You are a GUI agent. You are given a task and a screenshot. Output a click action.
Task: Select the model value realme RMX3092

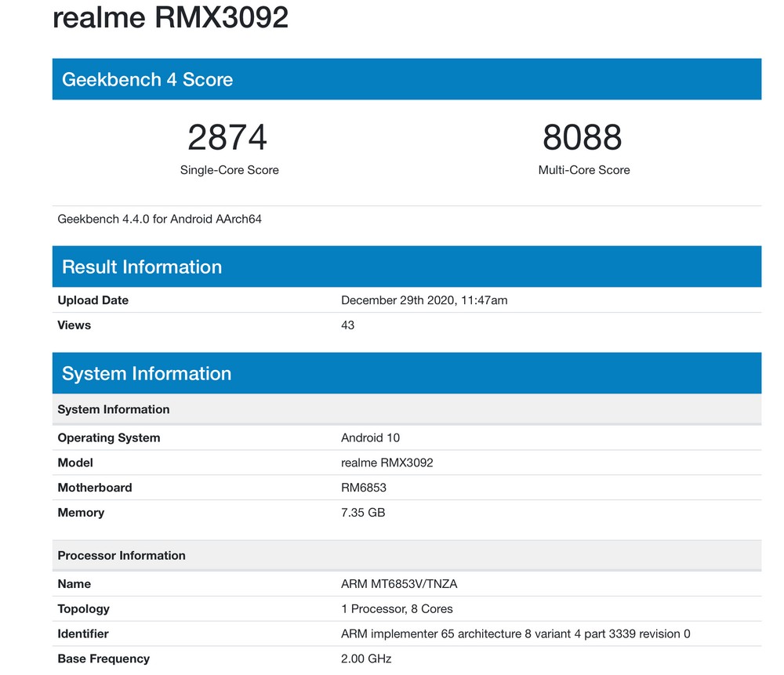pyautogui.click(x=387, y=463)
